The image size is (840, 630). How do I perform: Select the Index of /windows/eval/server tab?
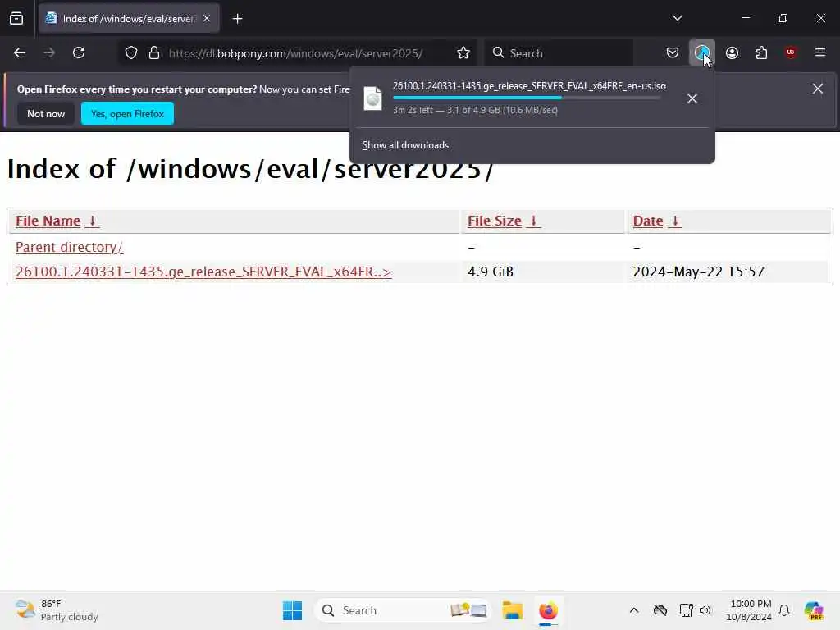point(129,18)
